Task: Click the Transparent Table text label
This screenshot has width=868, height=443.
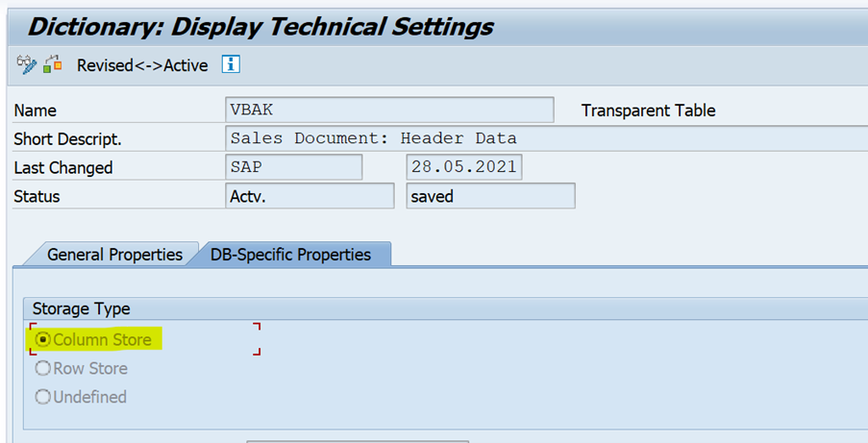Action: tap(649, 111)
